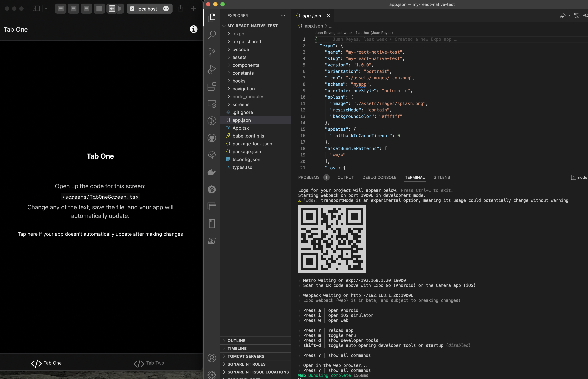Expand the components folder
Image resolution: width=588 pixels, height=379 pixels.
(245, 65)
